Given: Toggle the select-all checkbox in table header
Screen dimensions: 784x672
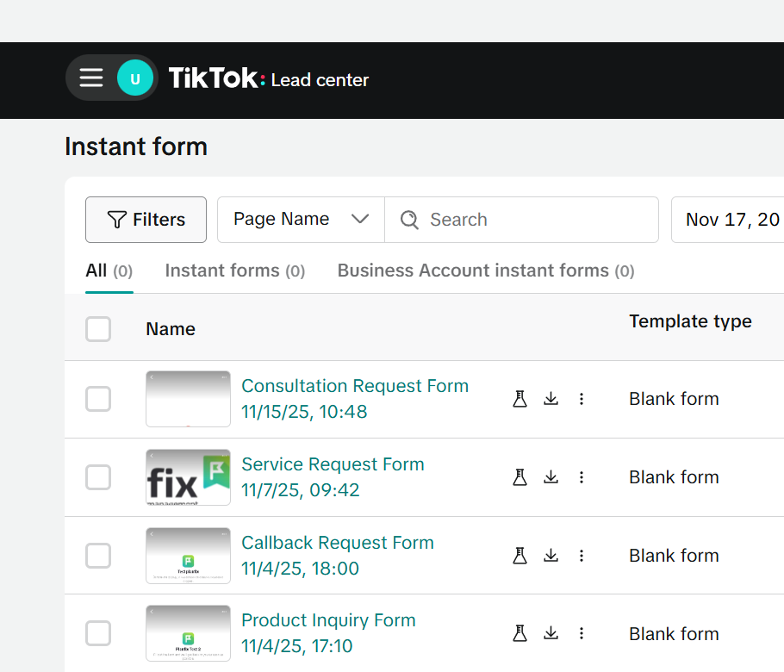Looking at the screenshot, I should [98, 328].
